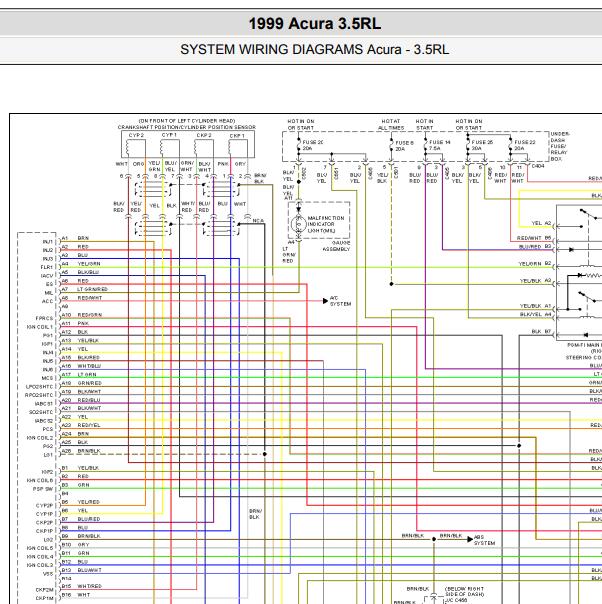Click the SYSTEM WIRING DIAGRAMS subtitle text
Viewport: 602px width, 604px height.
coord(272,50)
